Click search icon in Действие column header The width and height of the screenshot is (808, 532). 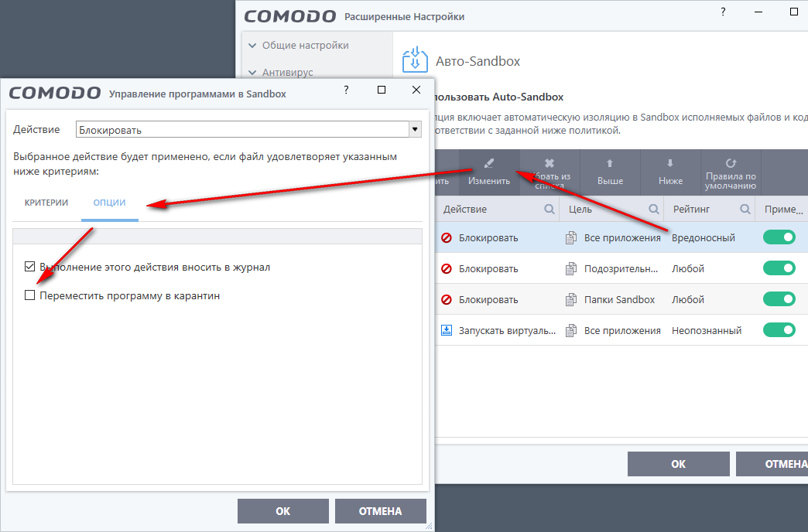point(550,209)
